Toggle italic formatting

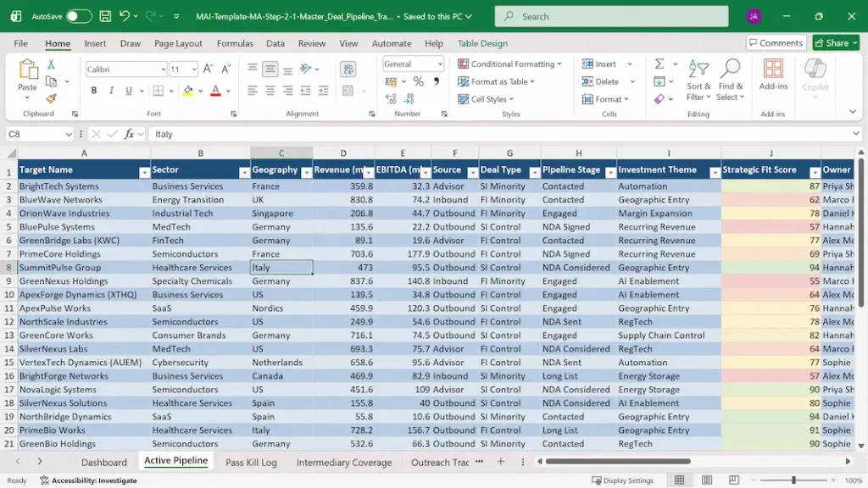110,91
